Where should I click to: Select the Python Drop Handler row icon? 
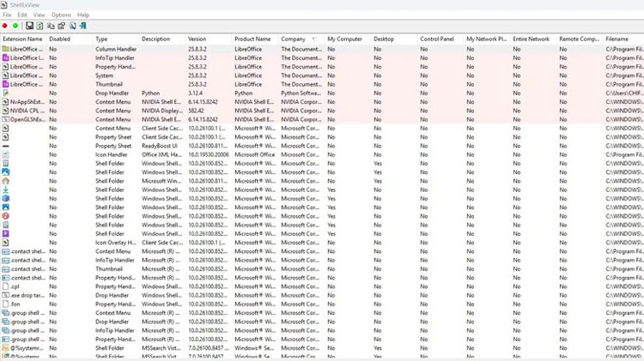[5, 93]
